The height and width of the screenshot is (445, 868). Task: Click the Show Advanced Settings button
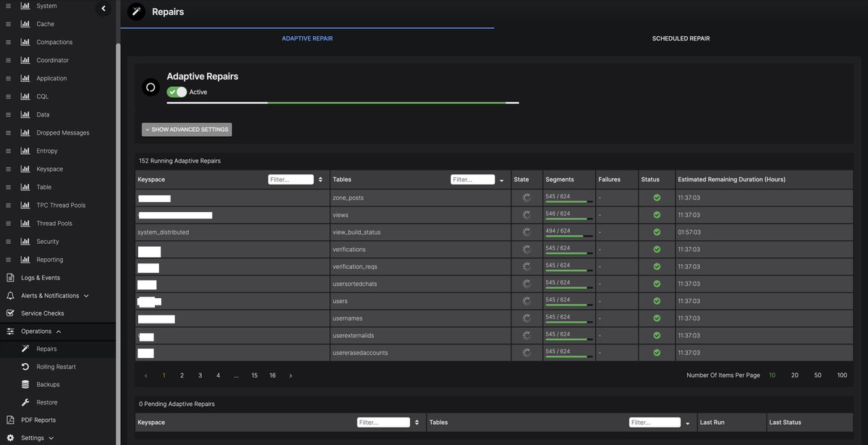(187, 129)
